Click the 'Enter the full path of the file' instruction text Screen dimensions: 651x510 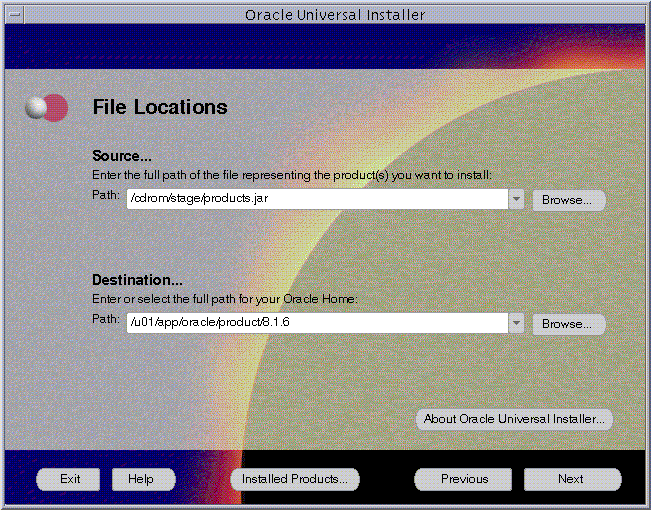coord(291,175)
